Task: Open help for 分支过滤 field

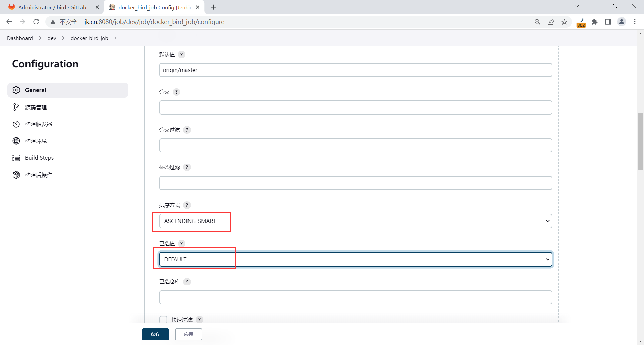Action: click(187, 130)
